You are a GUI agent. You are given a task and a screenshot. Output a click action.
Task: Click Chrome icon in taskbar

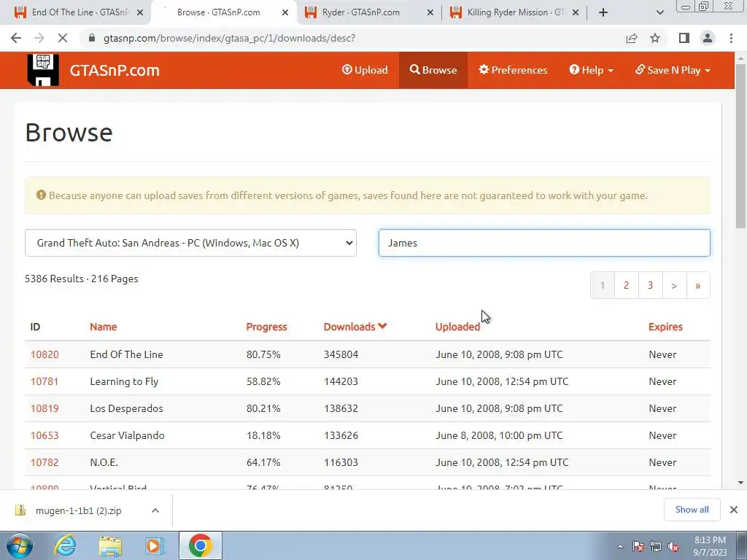(x=200, y=545)
